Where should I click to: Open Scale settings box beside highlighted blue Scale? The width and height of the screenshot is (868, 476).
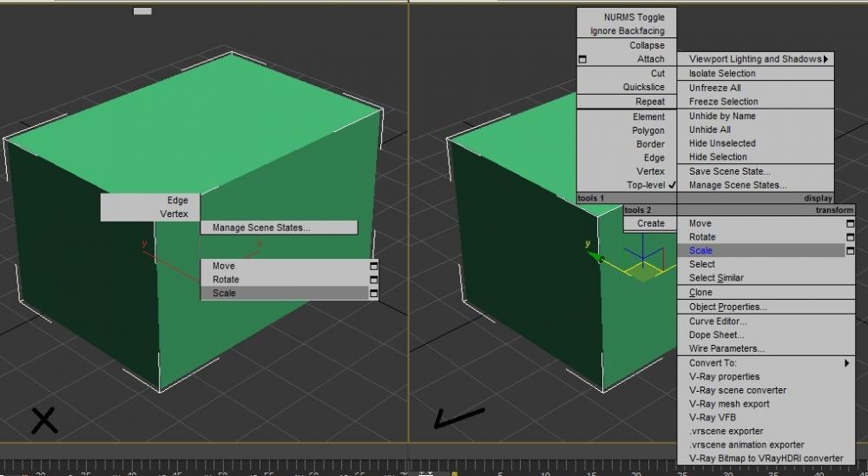850,251
